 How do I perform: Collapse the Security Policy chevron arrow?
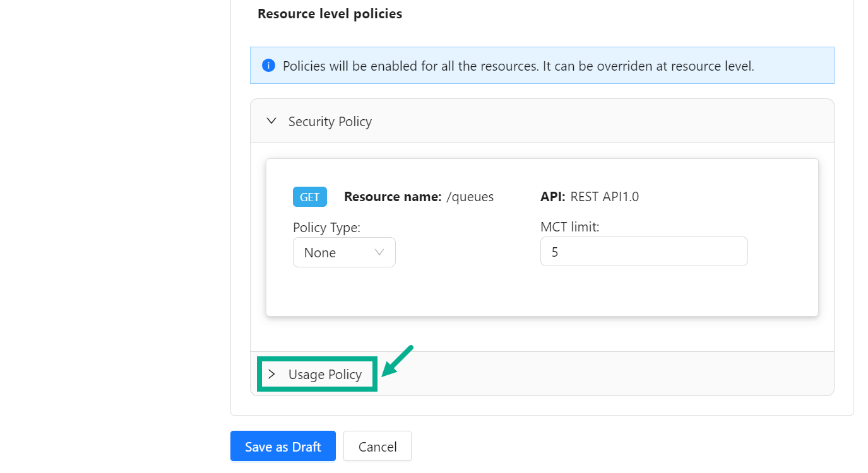(271, 121)
